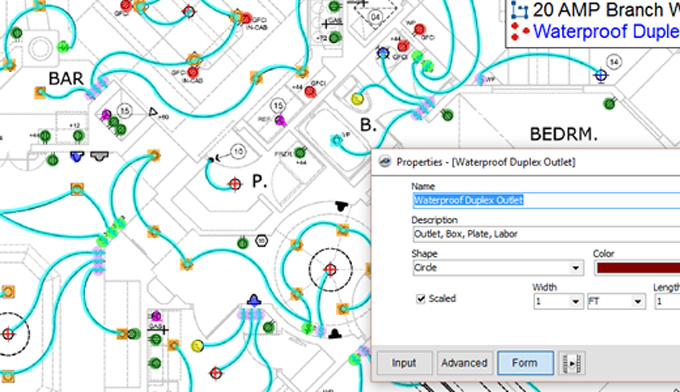This screenshot has width=680, height=392.
Task: Select the red outlet marker labeled WP GFCI
Action: click(419, 29)
